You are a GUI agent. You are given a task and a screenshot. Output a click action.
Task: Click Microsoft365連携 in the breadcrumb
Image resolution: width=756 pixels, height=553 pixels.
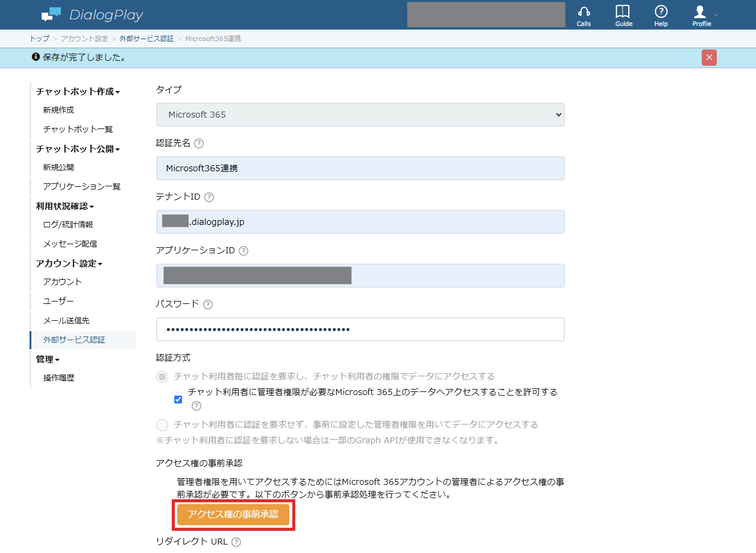(x=213, y=39)
